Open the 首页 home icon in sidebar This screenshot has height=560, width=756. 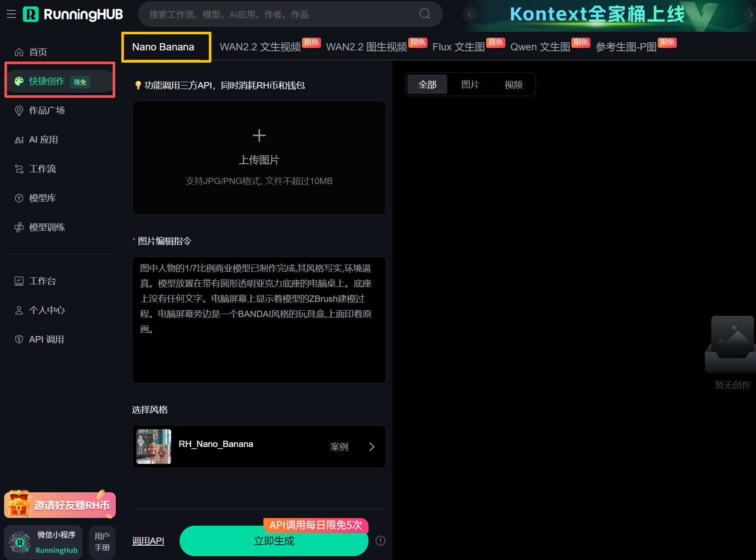click(38, 52)
